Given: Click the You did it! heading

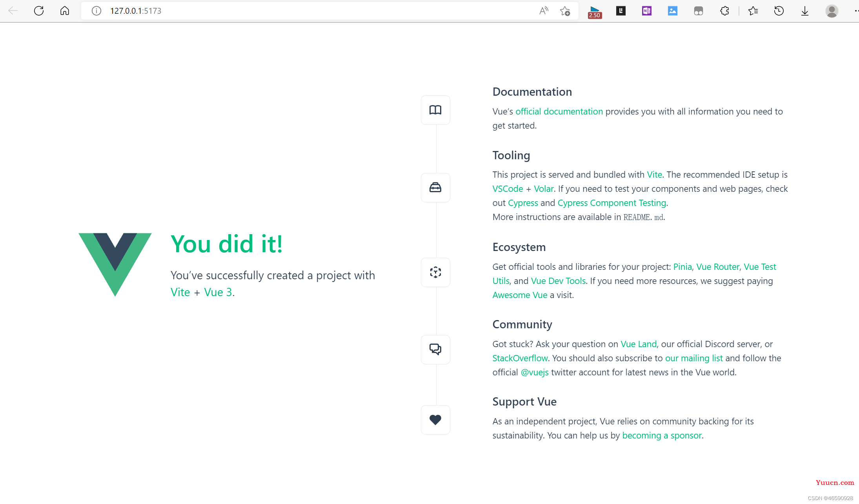Looking at the screenshot, I should click(227, 244).
